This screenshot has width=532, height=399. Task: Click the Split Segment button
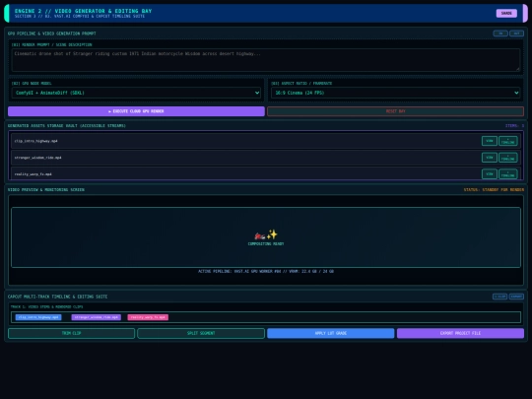pos(201,333)
